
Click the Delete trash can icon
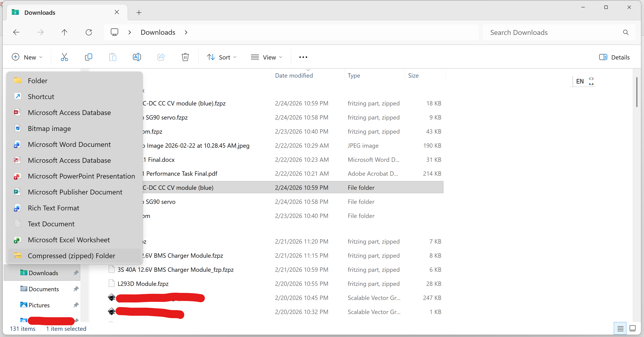[x=185, y=57]
